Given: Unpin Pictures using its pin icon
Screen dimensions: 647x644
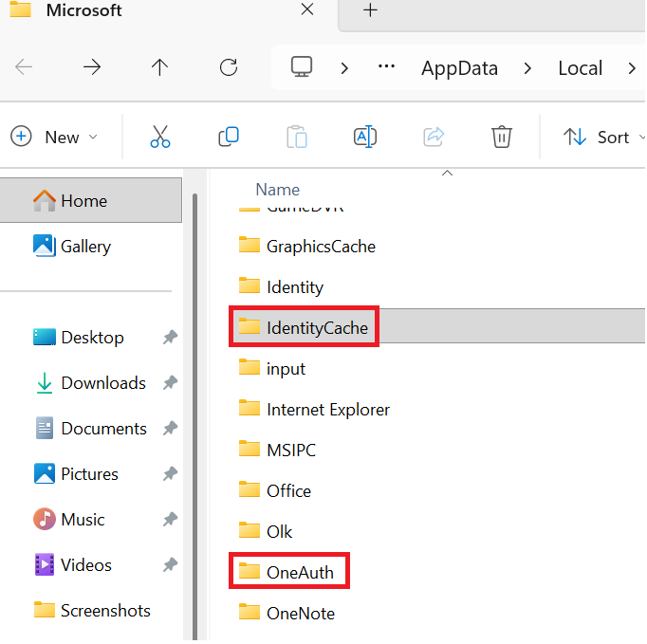Looking at the screenshot, I should [170, 473].
